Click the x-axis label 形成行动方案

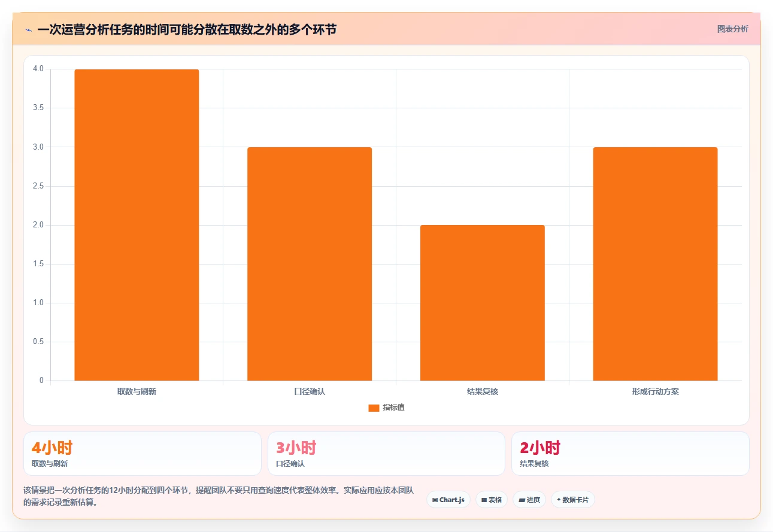pyautogui.click(x=655, y=392)
